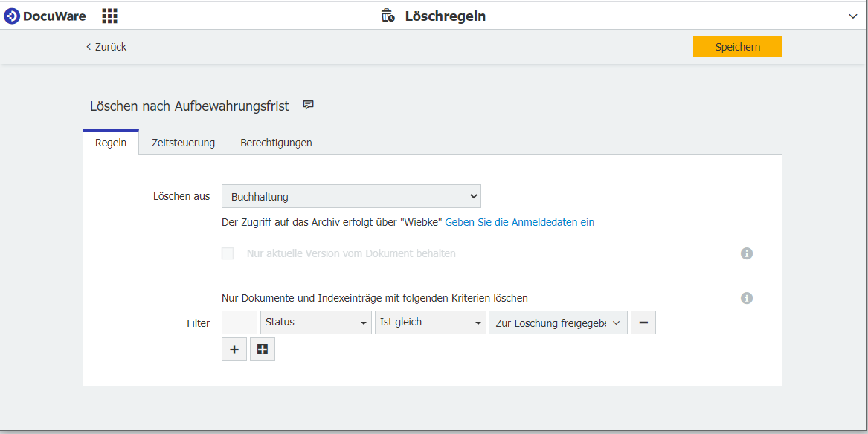Enable keeping only the current document version
Viewport: 868px width, 434px height.
(228, 253)
